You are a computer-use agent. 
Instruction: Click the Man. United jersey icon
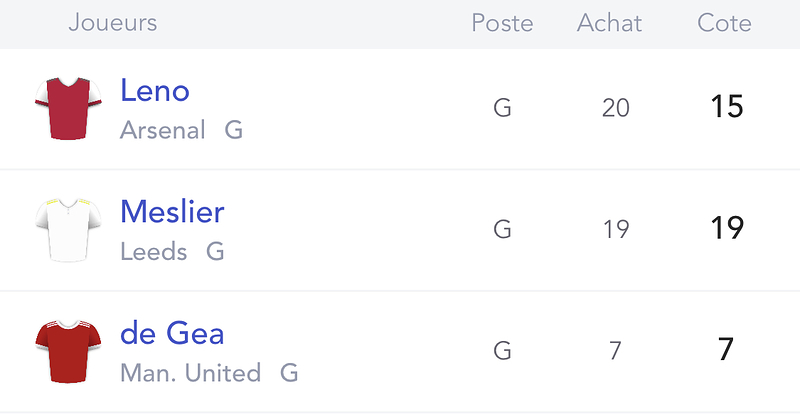click(x=68, y=351)
